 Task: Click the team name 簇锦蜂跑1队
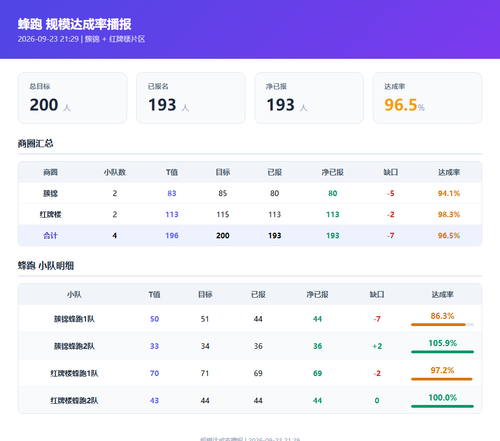tap(74, 319)
